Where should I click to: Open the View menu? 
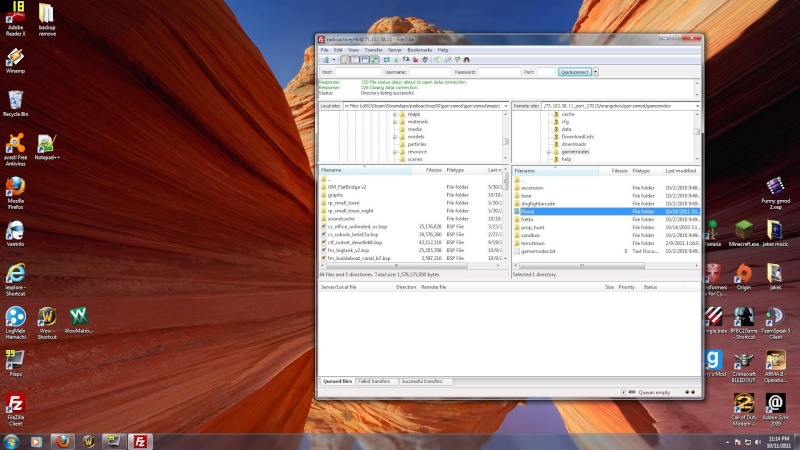pos(353,50)
